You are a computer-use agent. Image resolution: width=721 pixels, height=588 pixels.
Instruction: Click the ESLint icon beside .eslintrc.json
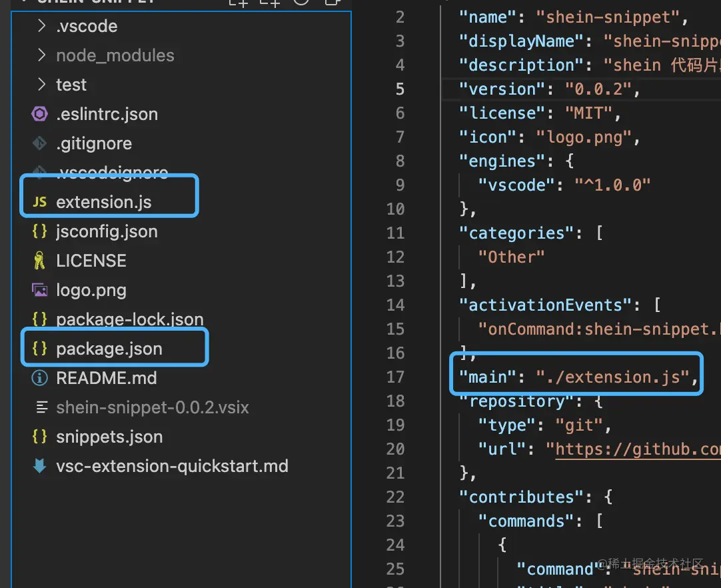(x=39, y=114)
